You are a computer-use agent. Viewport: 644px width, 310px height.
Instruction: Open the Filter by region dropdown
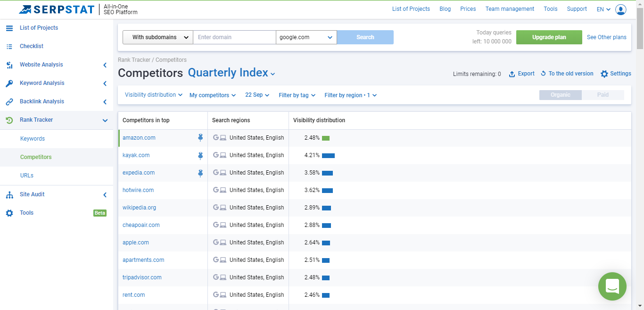tap(351, 95)
